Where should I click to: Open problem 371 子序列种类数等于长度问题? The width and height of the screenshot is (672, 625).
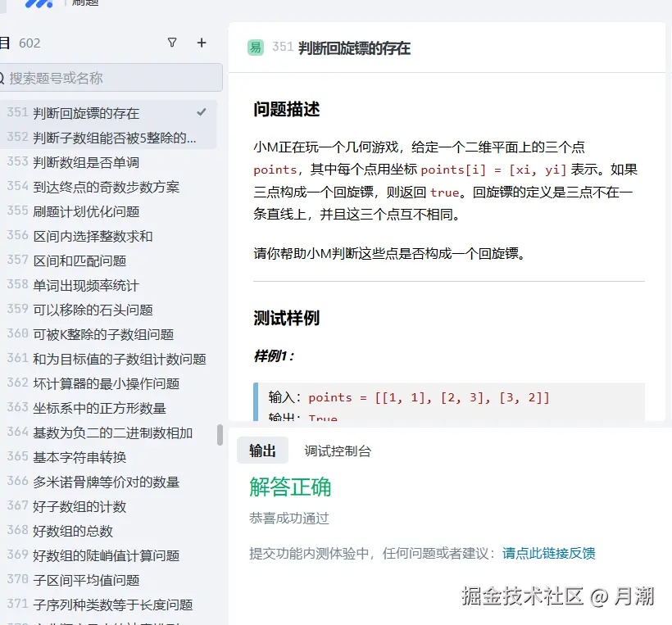point(115,604)
